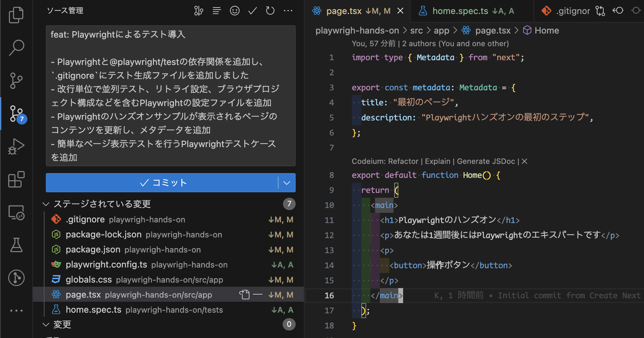Open page.tsx file via the open-file icon
The width and height of the screenshot is (644, 338).
coord(245,294)
